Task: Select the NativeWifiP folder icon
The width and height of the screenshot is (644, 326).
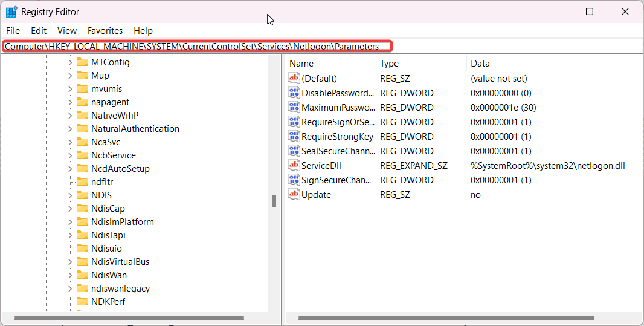Action: [x=82, y=116]
